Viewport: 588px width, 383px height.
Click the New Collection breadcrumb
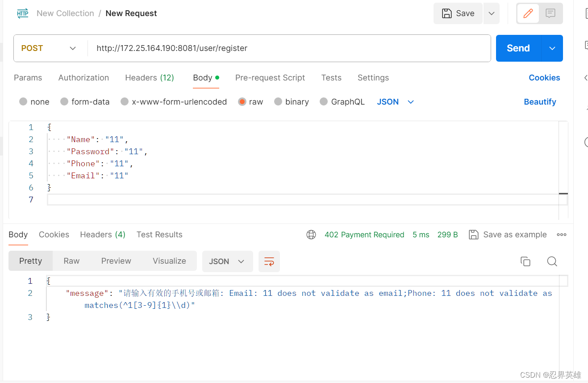click(x=65, y=13)
